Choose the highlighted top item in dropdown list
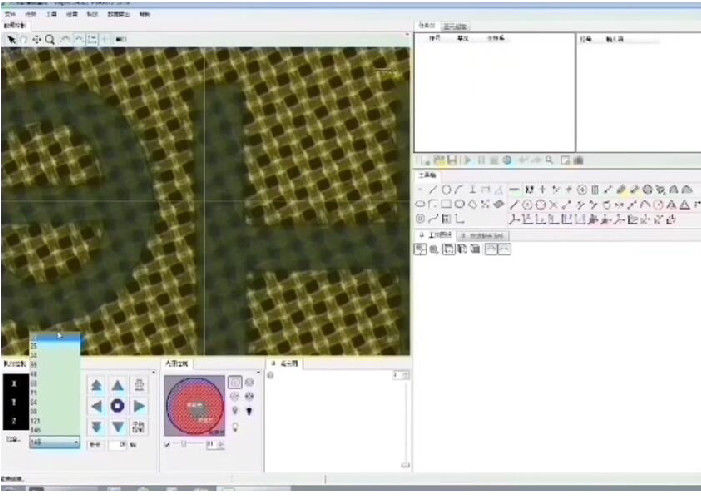Viewport: 701px width, 501px height. 54,337
